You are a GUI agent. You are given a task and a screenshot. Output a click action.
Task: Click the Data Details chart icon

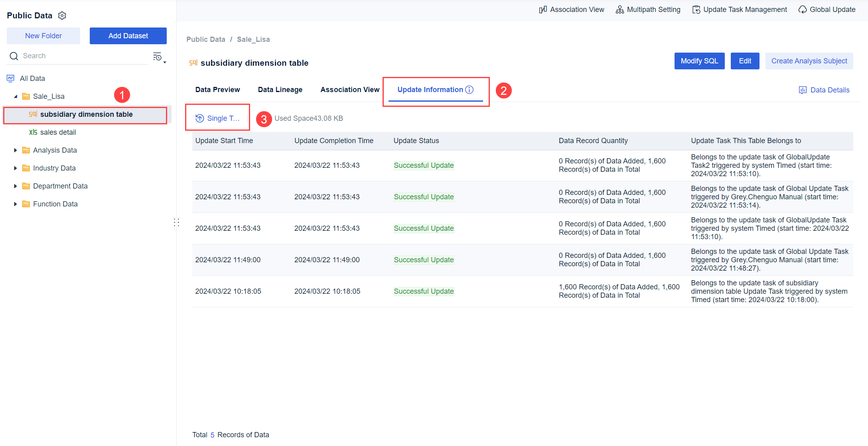802,90
